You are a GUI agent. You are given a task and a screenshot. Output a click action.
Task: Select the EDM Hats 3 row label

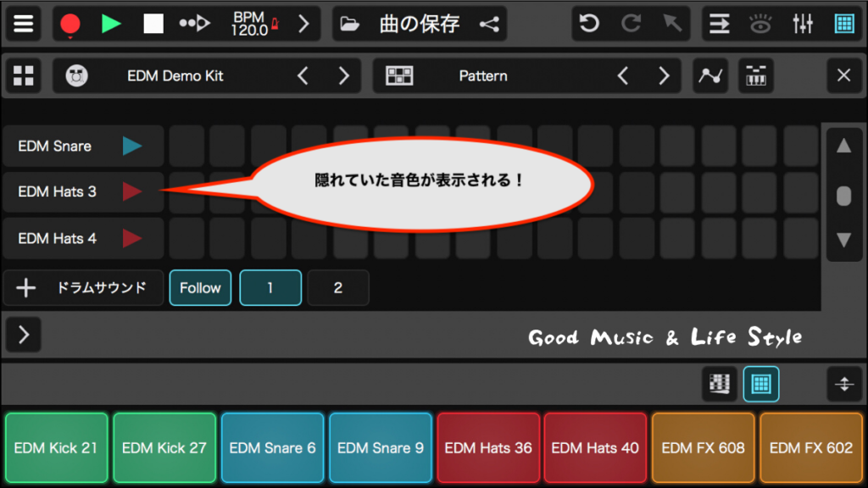(x=57, y=192)
